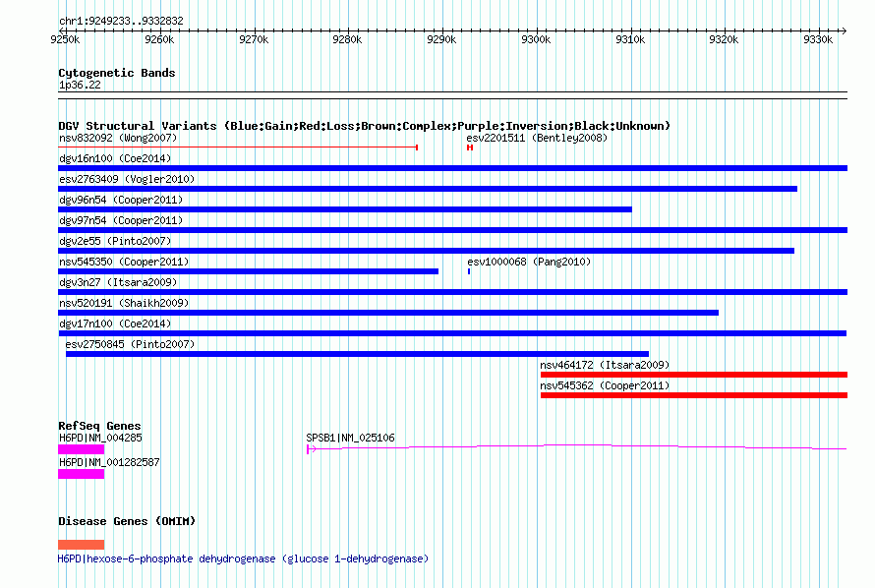The image size is (875, 588).
Task: Click the SPSB1|NM_025106 gene label
Action: [350, 438]
